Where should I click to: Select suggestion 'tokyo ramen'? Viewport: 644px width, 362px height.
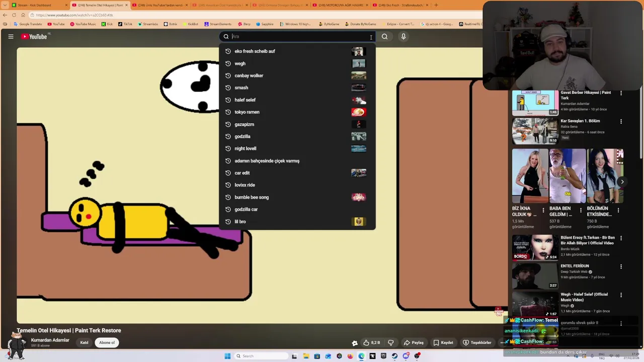coord(297,112)
